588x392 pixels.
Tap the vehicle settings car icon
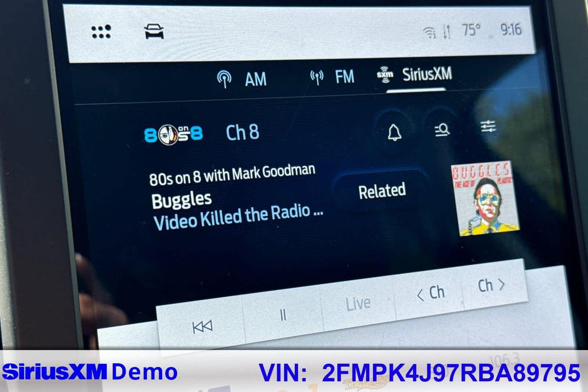pyautogui.click(x=154, y=31)
